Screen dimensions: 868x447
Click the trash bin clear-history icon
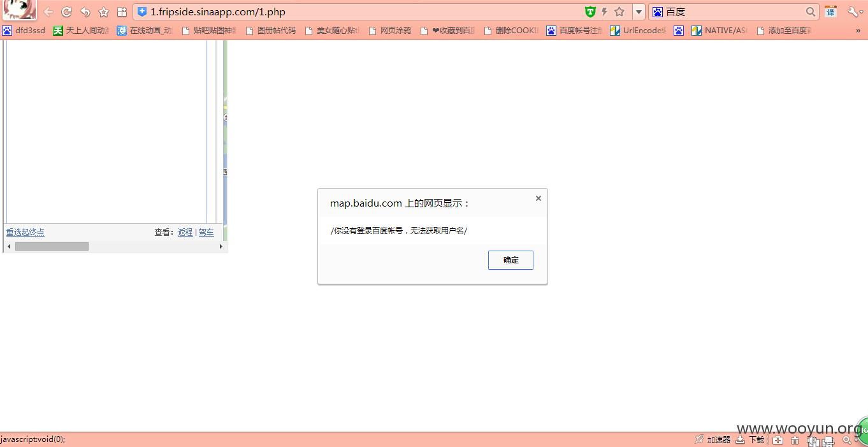pos(795,440)
